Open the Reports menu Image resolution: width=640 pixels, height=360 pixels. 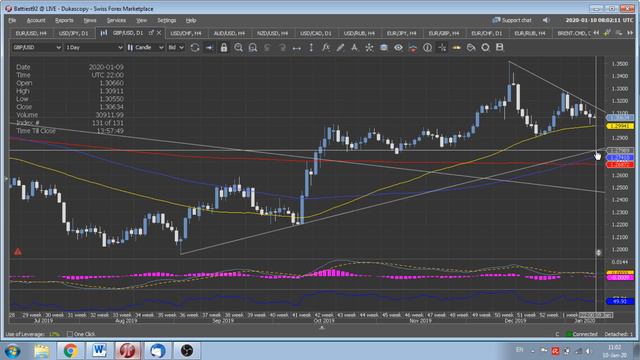[x=64, y=20]
